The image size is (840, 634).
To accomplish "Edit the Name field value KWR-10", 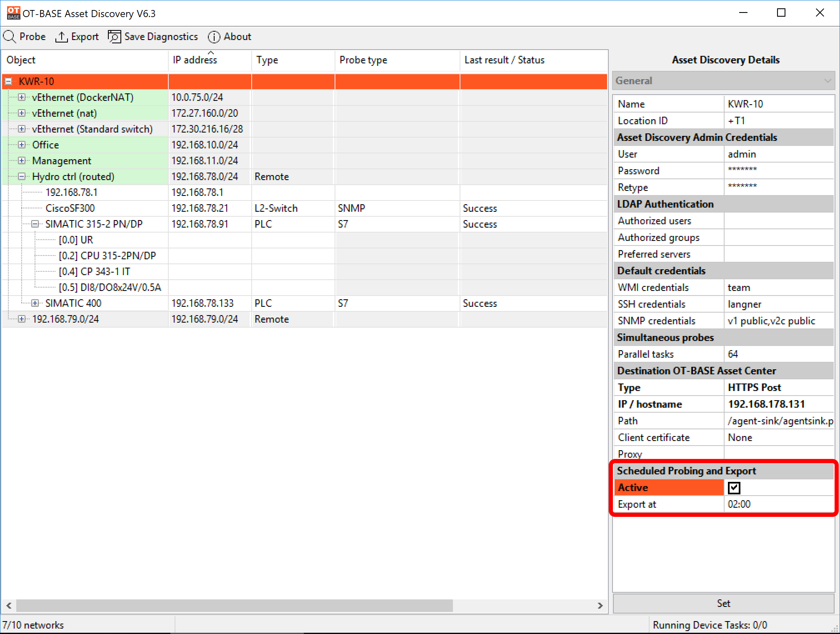I will click(x=779, y=104).
